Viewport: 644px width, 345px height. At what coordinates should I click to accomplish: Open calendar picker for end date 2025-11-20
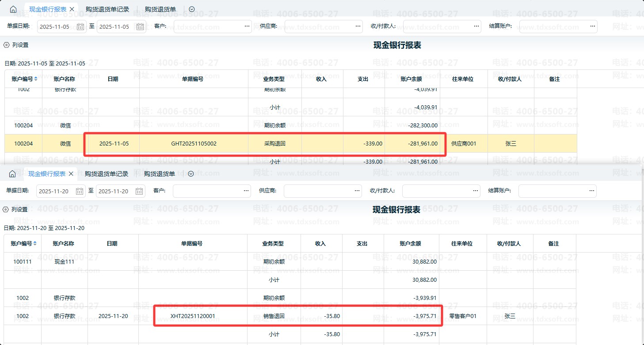click(x=139, y=191)
